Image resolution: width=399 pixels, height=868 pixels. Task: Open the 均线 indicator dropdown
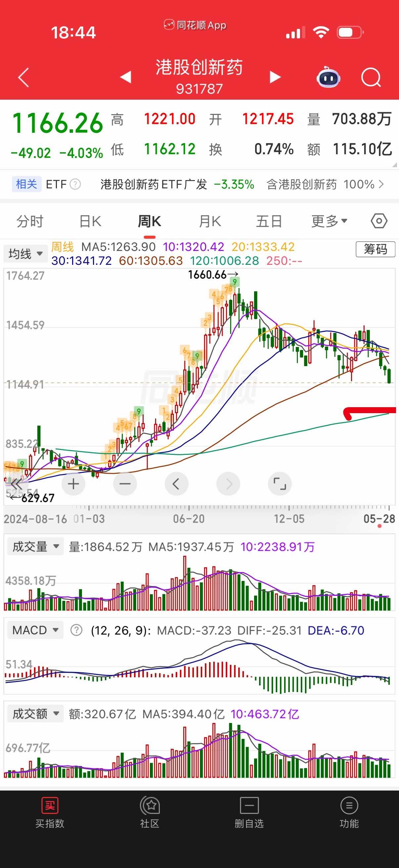point(25,253)
